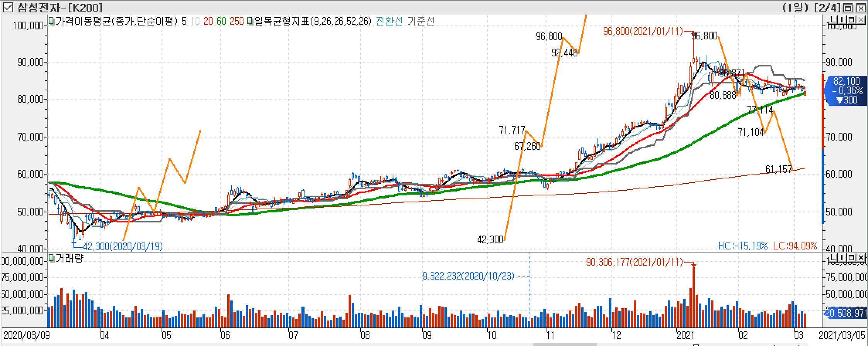Click the 거래량 indicator marker square

(x=51, y=258)
